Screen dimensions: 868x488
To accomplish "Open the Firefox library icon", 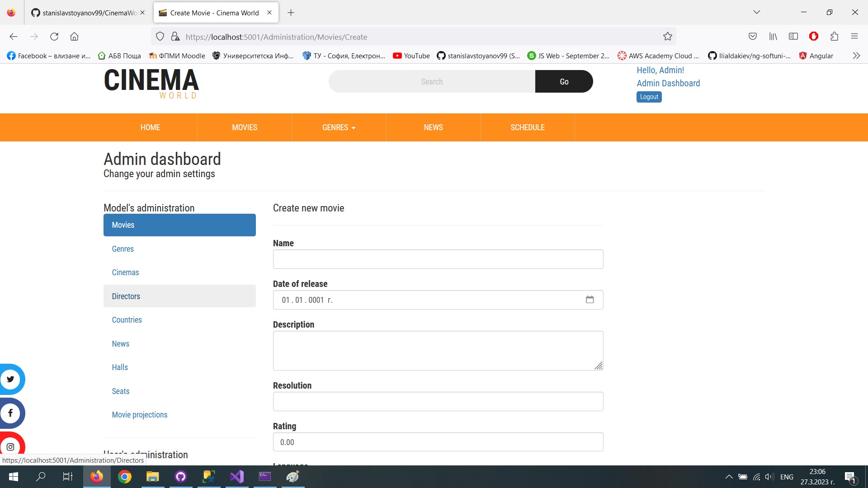I will pyautogui.click(x=773, y=37).
